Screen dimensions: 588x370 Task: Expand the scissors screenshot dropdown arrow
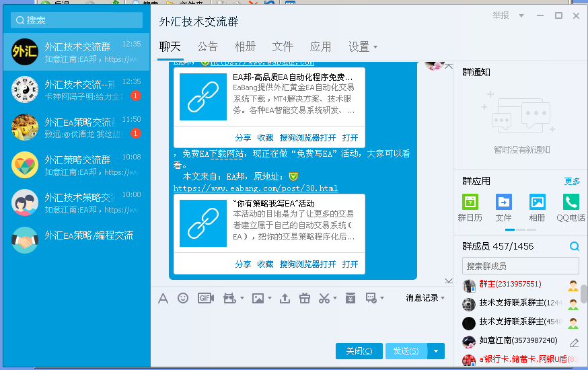click(x=335, y=299)
